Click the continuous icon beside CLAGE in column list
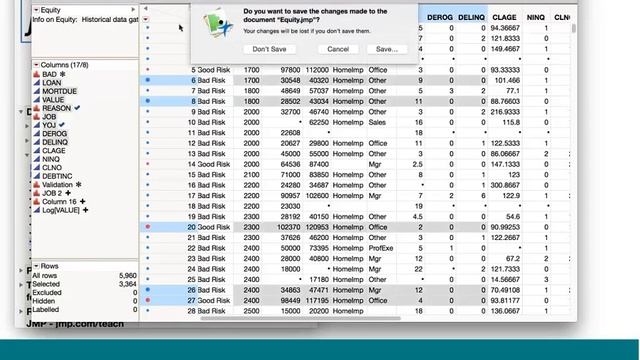This screenshot has width=640, height=360. 36,151
